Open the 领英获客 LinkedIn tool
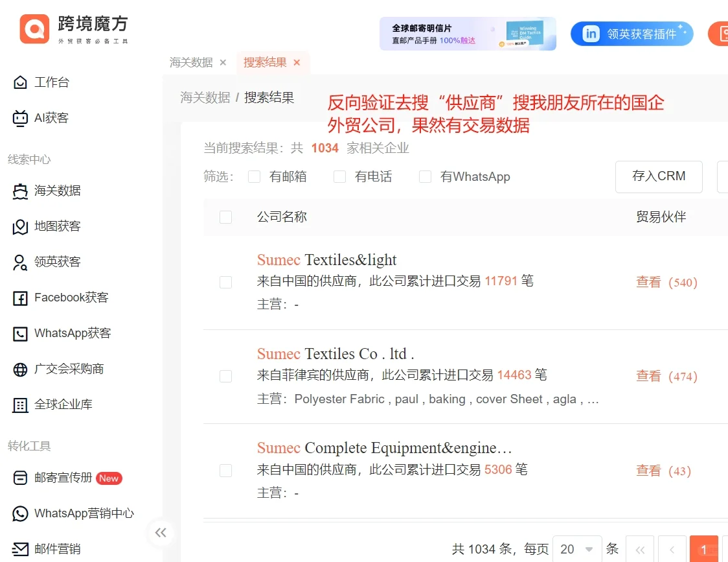 (52, 262)
